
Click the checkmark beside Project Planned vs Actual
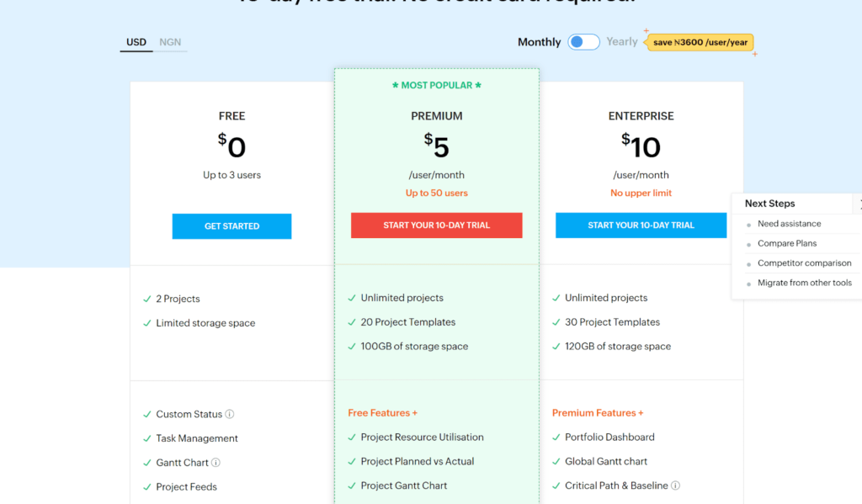pyautogui.click(x=352, y=462)
